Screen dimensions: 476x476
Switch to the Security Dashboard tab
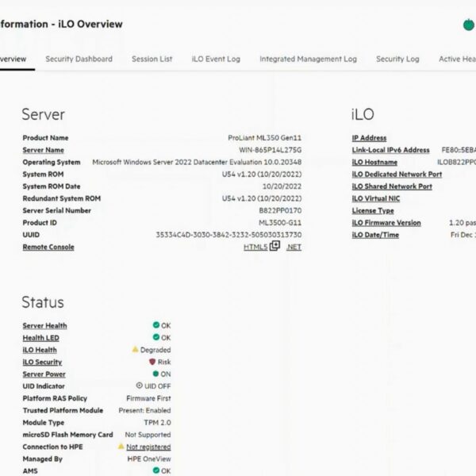coord(79,59)
